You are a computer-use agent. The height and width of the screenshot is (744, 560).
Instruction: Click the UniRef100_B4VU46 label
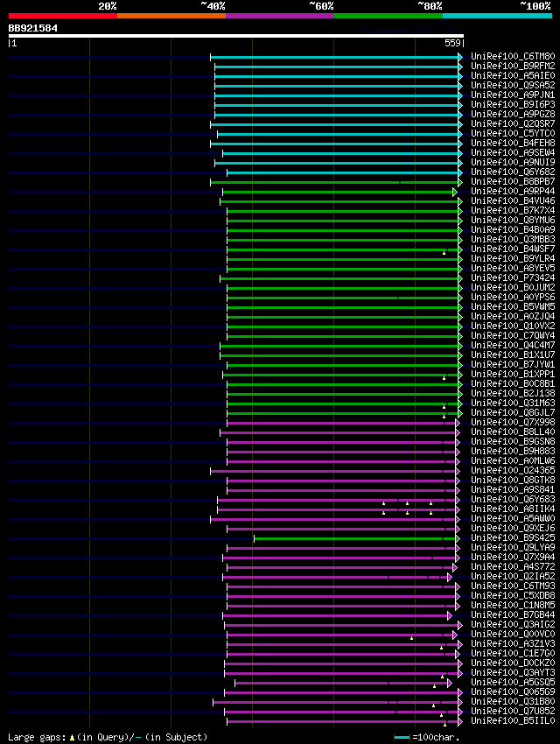coord(513,200)
